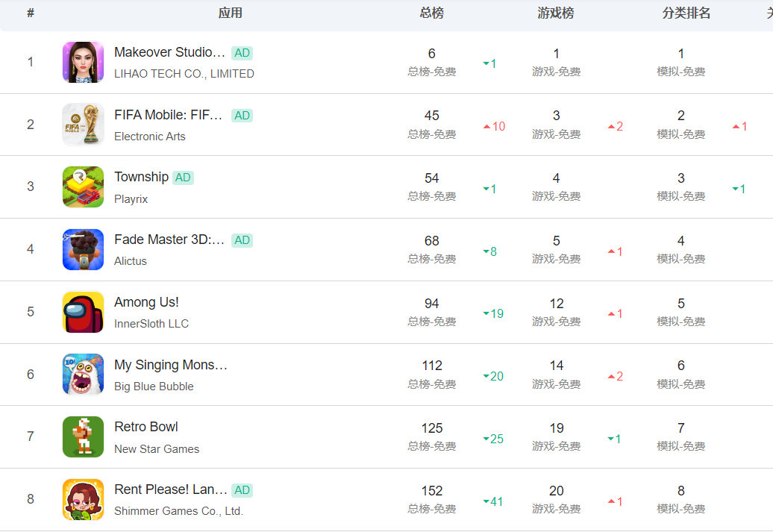Screen dimensions: 773x532
Task: Click the Rent Please! Landlord app icon
Action: (x=83, y=499)
